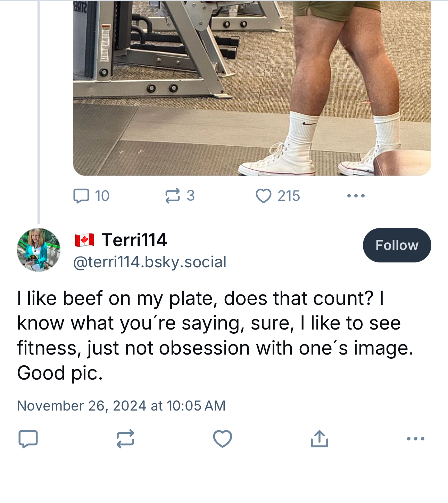Open the three-dot menu on Terri114's comment
The width and height of the screenshot is (448, 503).
415,439
